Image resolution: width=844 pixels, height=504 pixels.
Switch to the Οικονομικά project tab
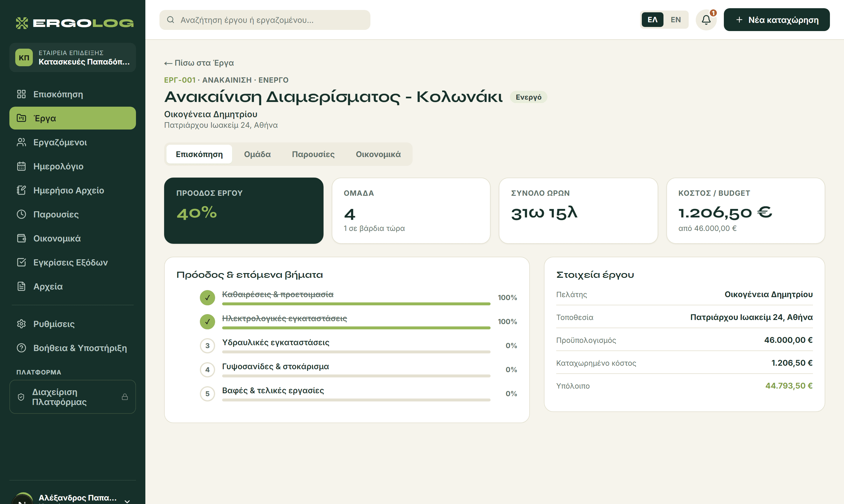pos(378,154)
